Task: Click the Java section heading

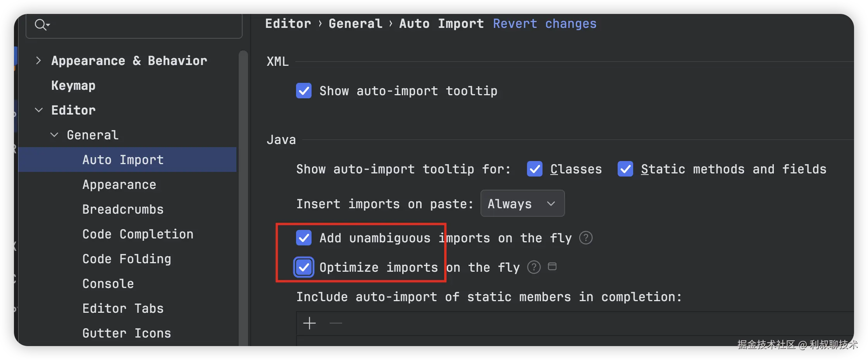Action: [x=281, y=139]
